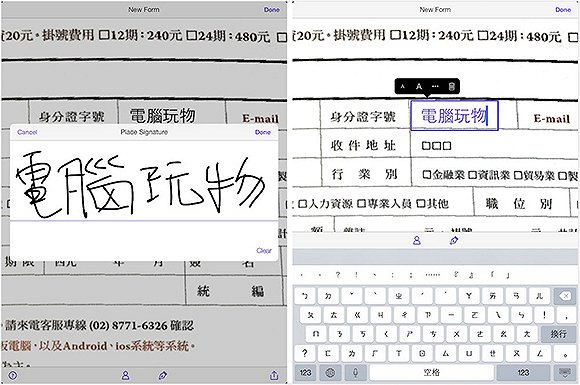Tap the profile person icon above keyboard

click(417, 241)
